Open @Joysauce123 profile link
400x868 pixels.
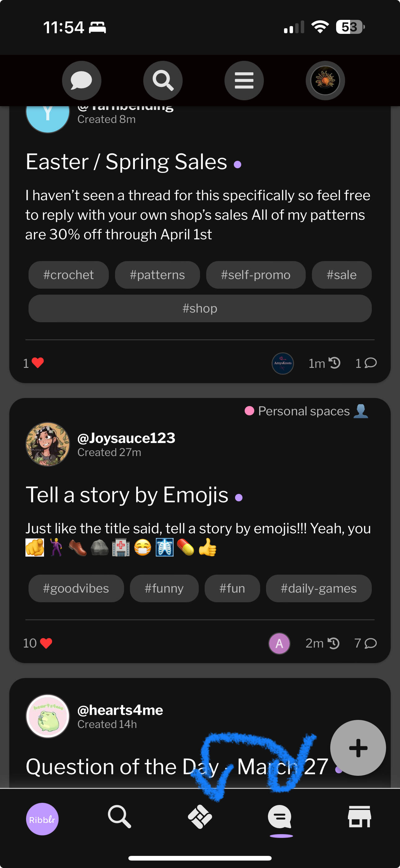point(126,438)
